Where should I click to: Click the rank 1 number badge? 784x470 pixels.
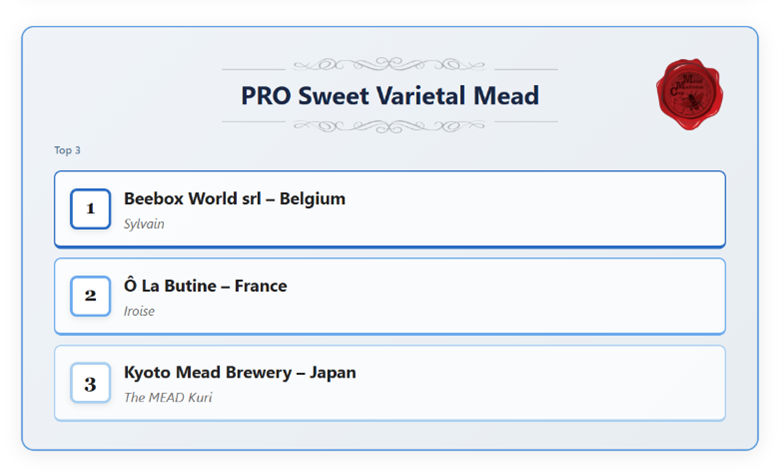[x=90, y=209]
